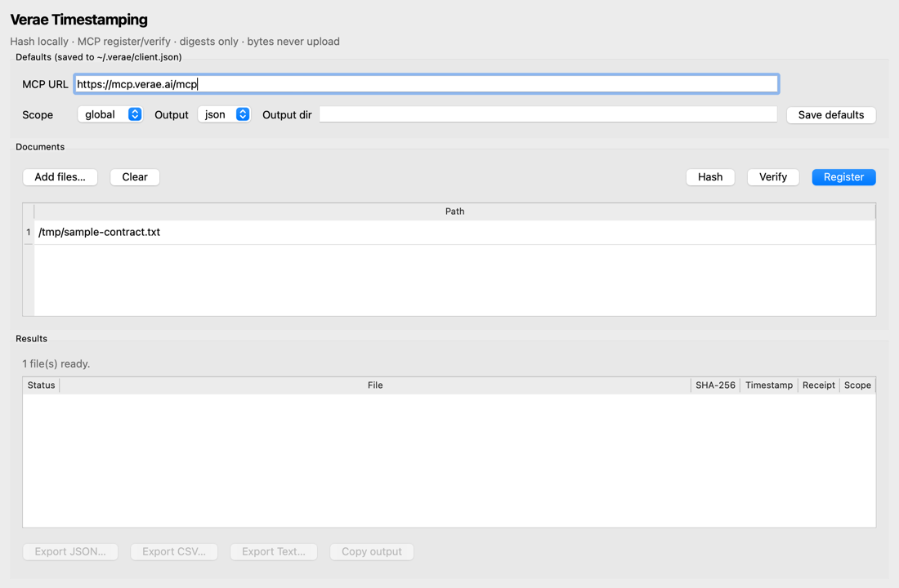Click the MCP URL input field
This screenshot has height=588, width=899.
426,84
